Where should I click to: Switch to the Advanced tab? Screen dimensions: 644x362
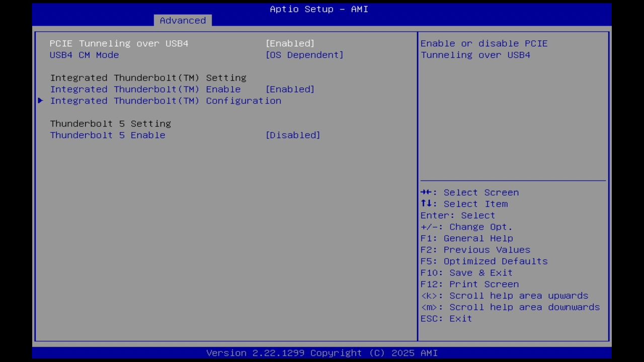pos(183,20)
